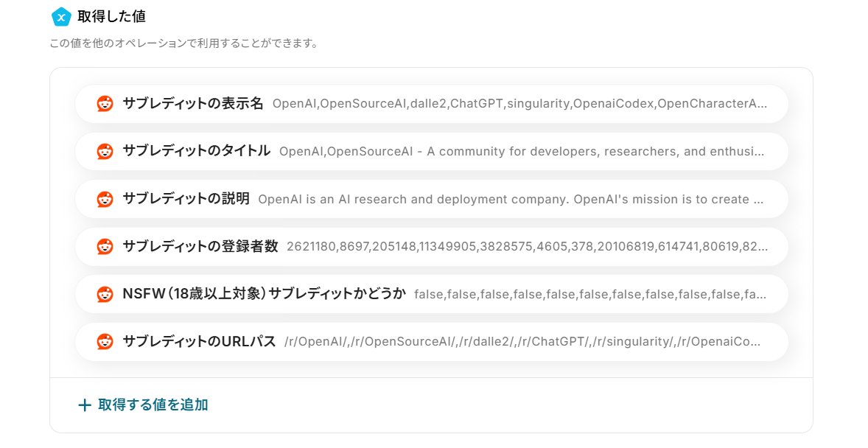The image size is (868, 448).
Task: Click Reddit icon in サブレディットのタイトル row
Action: [x=105, y=151]
